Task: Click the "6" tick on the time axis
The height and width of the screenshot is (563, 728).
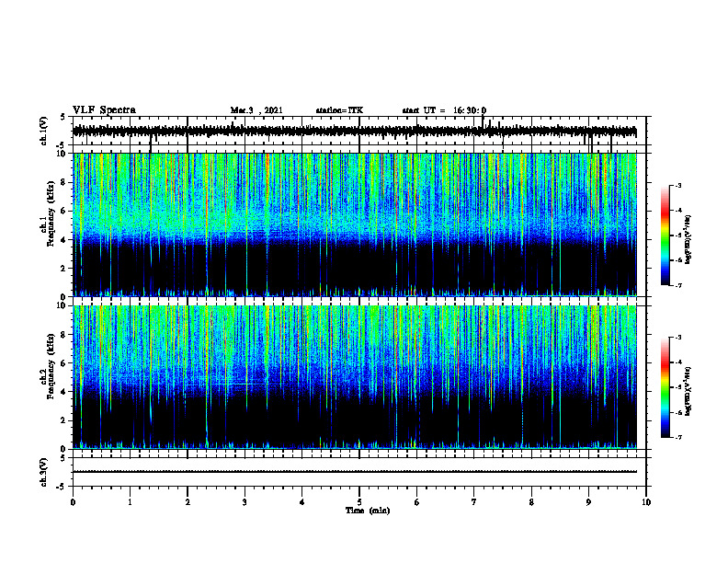Action: (417, 502)
